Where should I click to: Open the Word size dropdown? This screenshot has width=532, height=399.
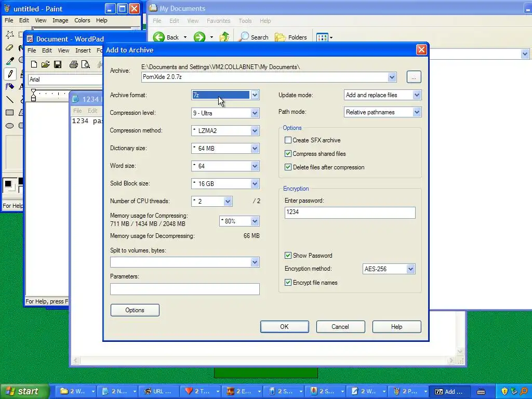point(255,166)
